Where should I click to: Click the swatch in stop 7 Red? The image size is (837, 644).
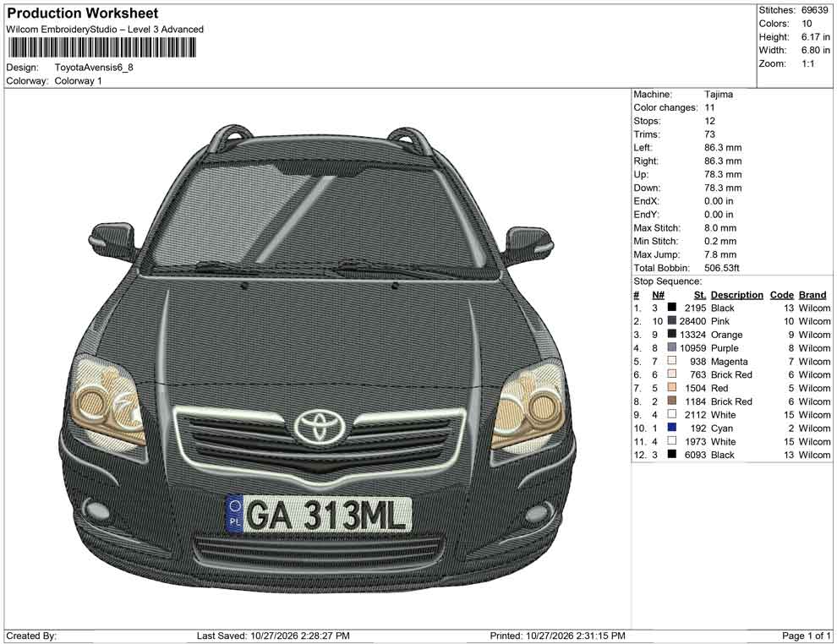coord(672,387)
